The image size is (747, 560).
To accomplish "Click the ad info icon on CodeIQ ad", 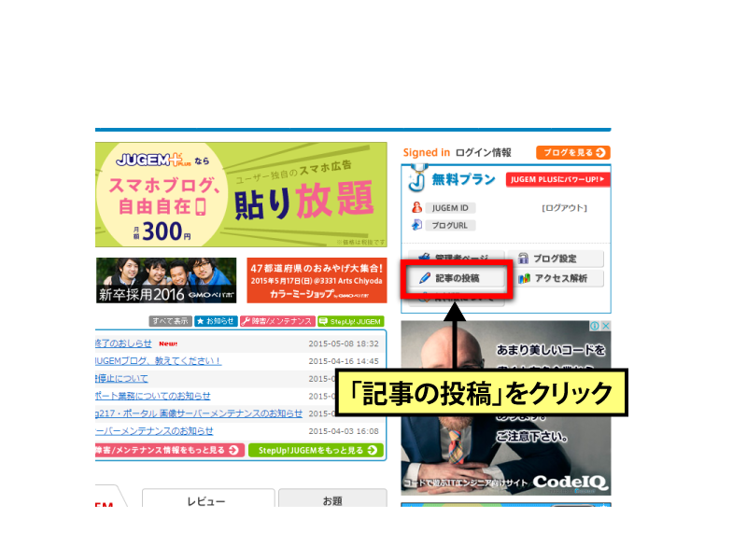I will (595, 326).
